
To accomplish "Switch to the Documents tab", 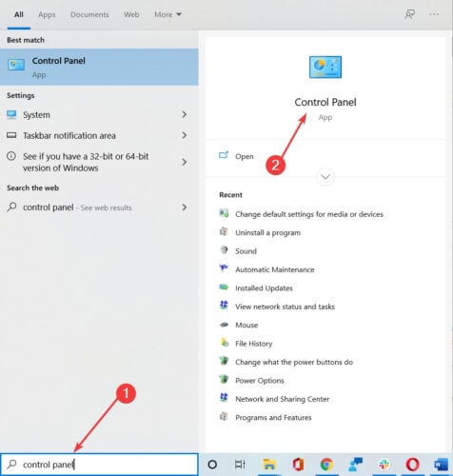I will pos(89,14).
